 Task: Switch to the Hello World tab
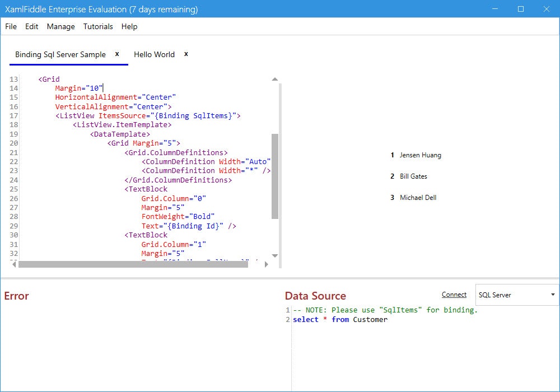coord(155,54)
